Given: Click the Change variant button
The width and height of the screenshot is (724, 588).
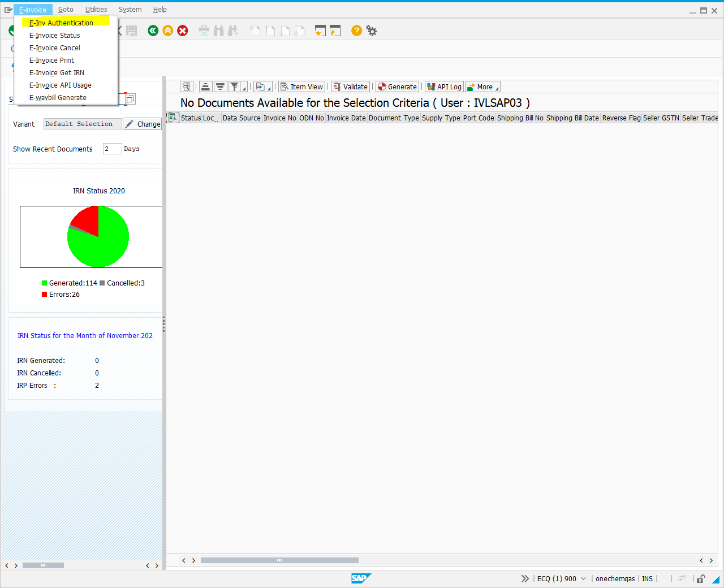Looking at the screenshot, I should [143, 124].
